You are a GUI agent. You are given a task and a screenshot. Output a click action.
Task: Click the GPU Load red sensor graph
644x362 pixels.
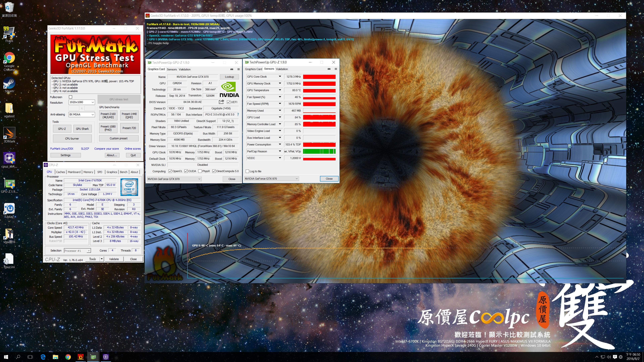coord(319,117)
